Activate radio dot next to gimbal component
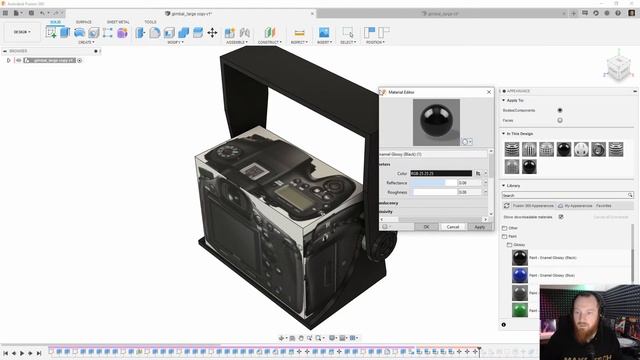 tap(80, 60)
